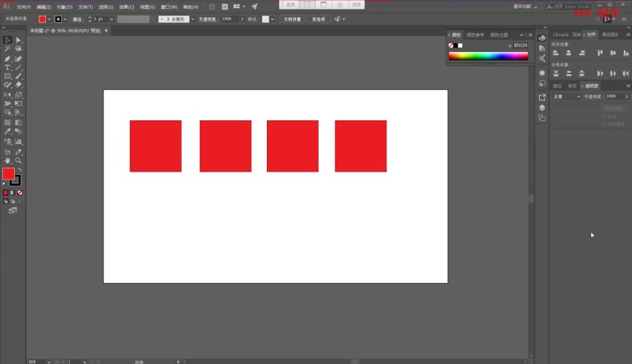632x364 pixels.
Task: Open blending mode dropdown in Transparency panel
Action: point(567,97)
